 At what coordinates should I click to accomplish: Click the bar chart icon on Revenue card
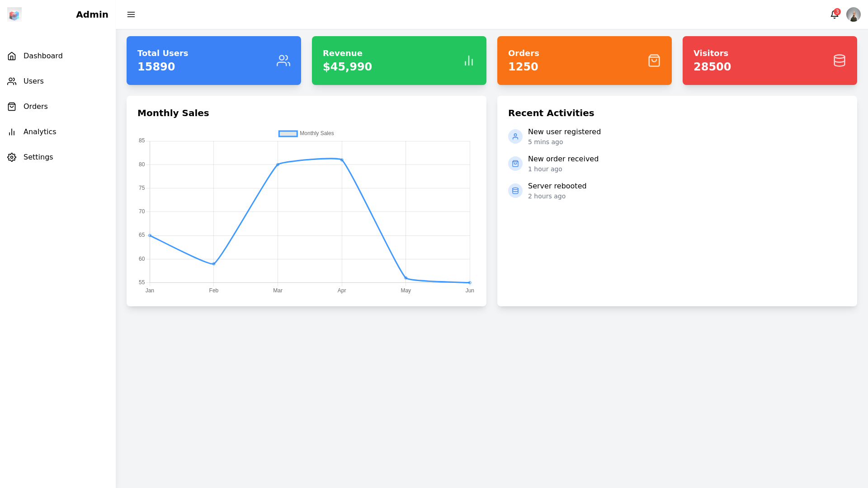pos(469,61)
